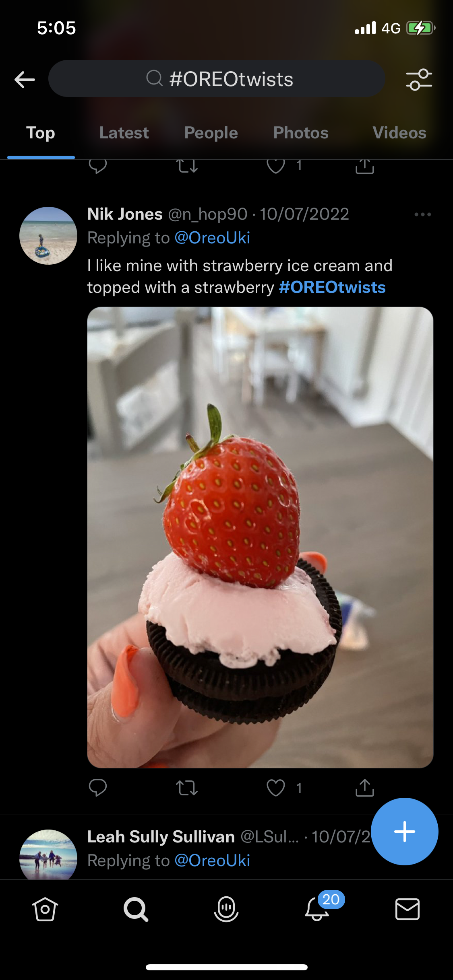Switch to the Latest tab

click(124, 133)
